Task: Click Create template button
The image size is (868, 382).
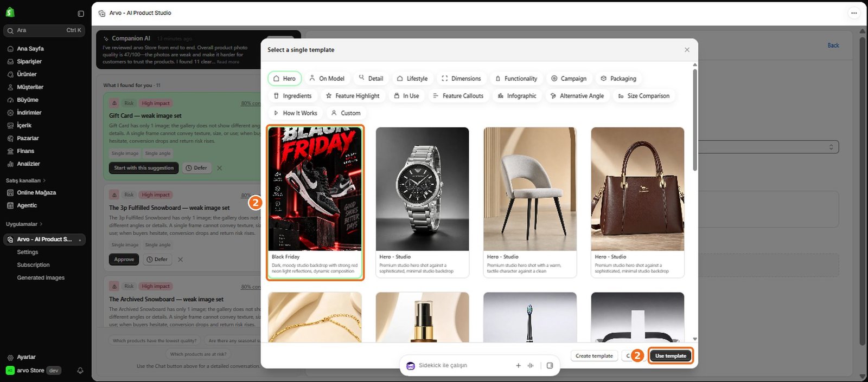Action: (594, 356)
